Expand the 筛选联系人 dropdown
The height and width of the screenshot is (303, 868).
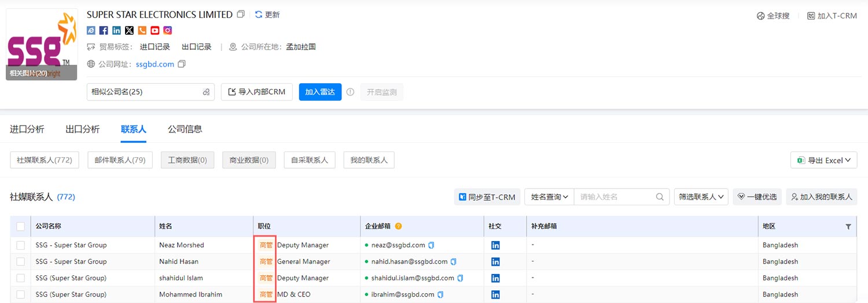pyautogui.click(x=701, y=197)
